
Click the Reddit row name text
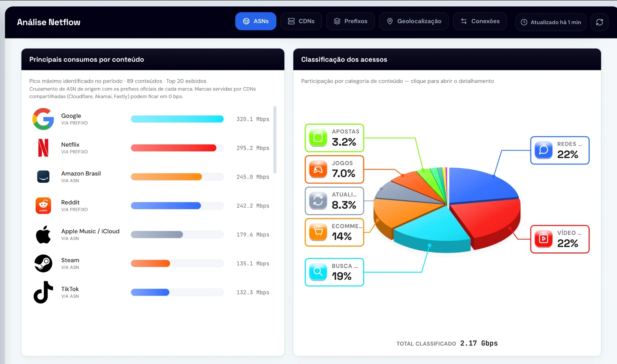click(70, 202)
